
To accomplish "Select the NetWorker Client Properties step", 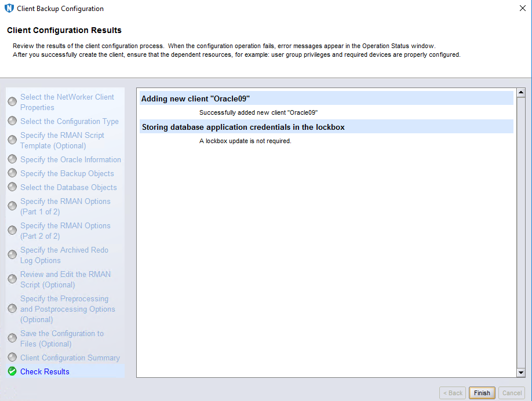I will pos(67,102).
